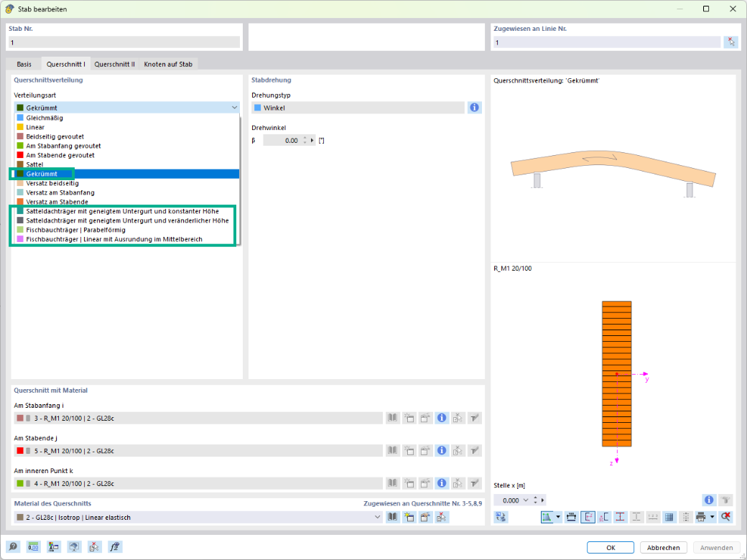Click the Abbrechen button
The image size is (747, 560).
point(663,548)
